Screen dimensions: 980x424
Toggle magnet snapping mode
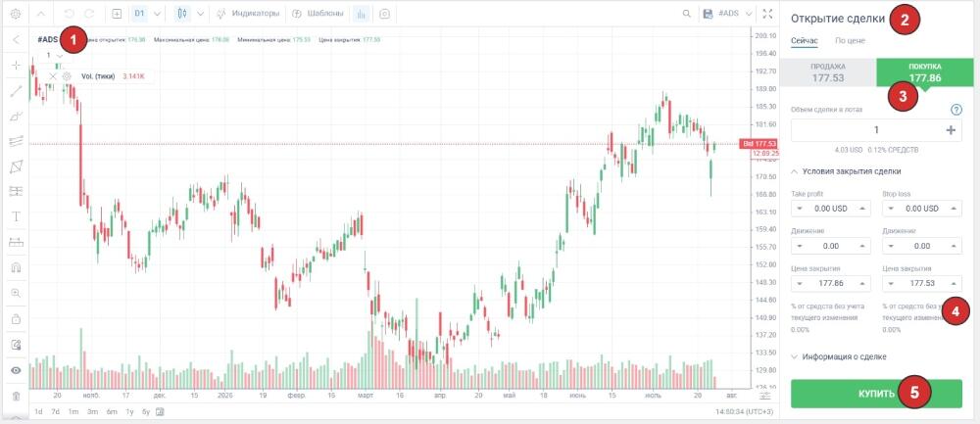[17, 267]
